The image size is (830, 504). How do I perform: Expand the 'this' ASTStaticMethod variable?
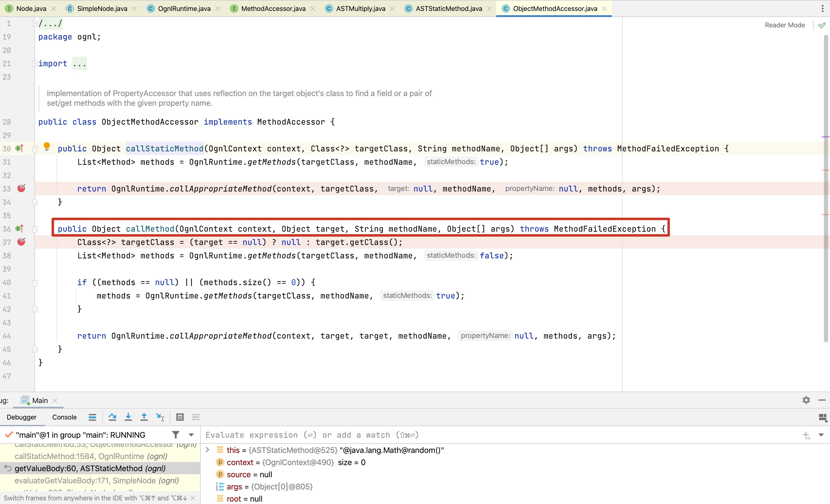(x=207, y=450)
